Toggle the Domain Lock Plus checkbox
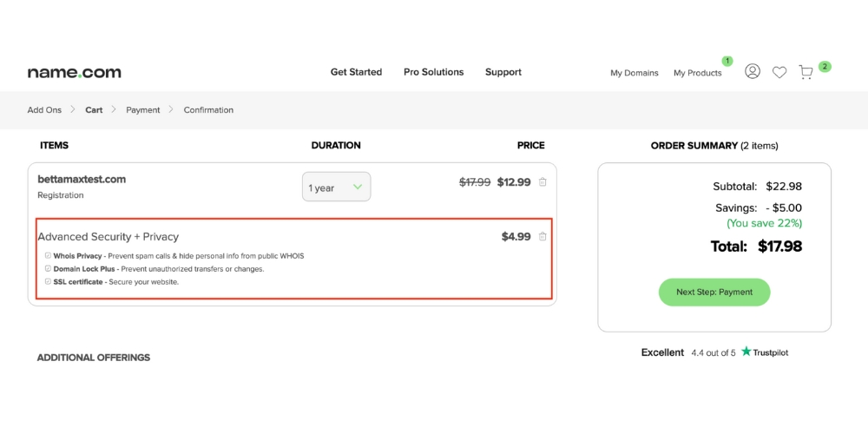 [x=48, y=269]
